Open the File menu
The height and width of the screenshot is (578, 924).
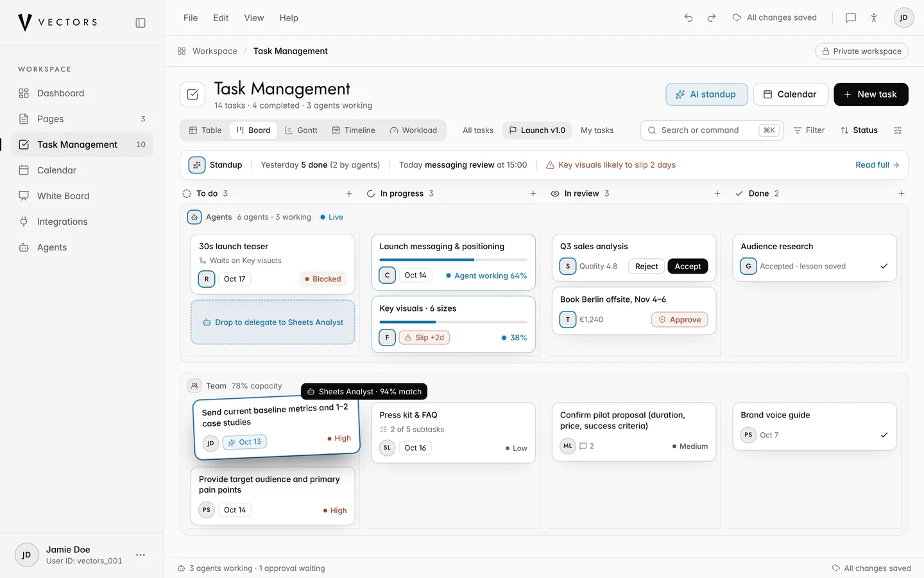pyautogui.click(x=191, y=18)
